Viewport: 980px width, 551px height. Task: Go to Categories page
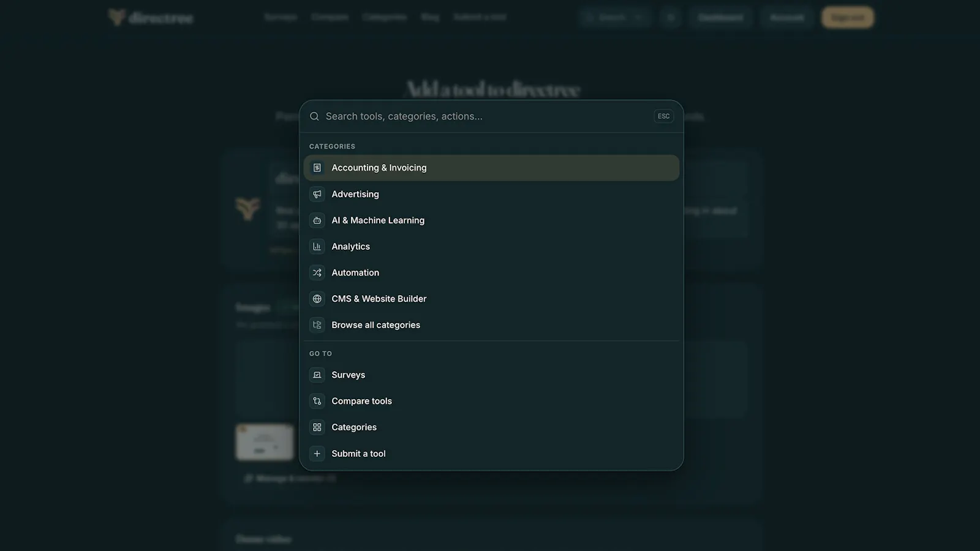coord(491,427)
